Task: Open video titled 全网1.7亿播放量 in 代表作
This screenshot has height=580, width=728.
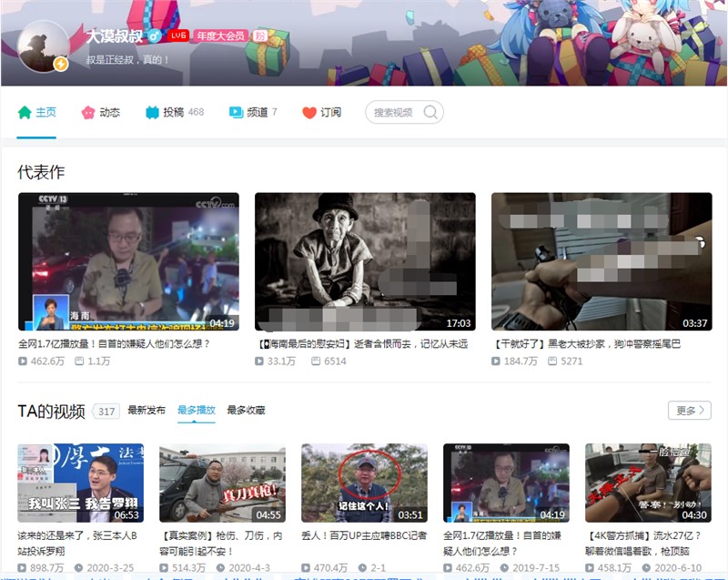Action: click(x=114, y=344)
